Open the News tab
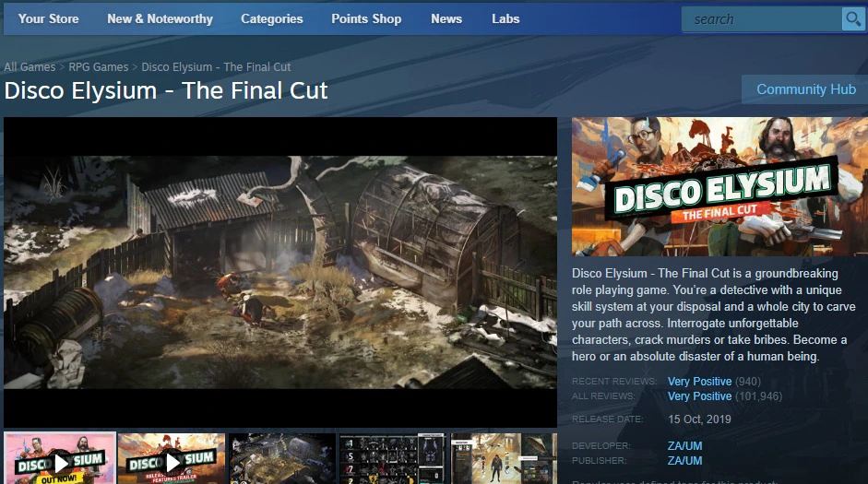The width and height of the screenshot is (868, 484). 446,18
